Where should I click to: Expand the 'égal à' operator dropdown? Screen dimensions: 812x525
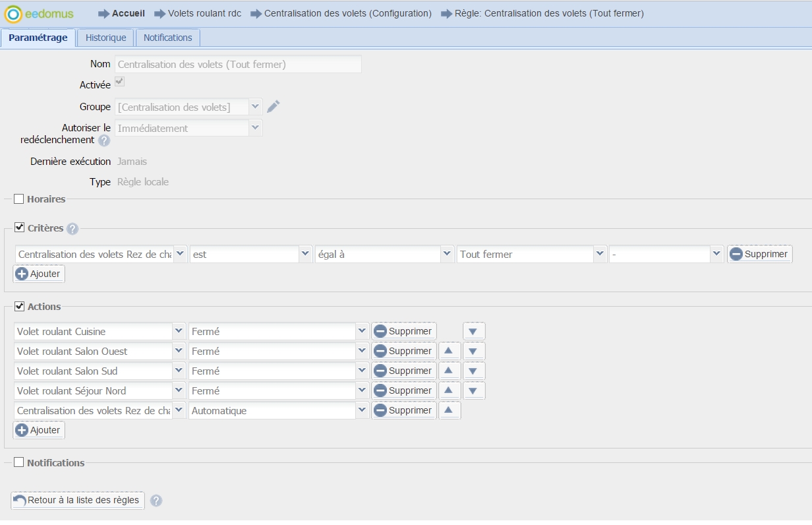[447, 254]
